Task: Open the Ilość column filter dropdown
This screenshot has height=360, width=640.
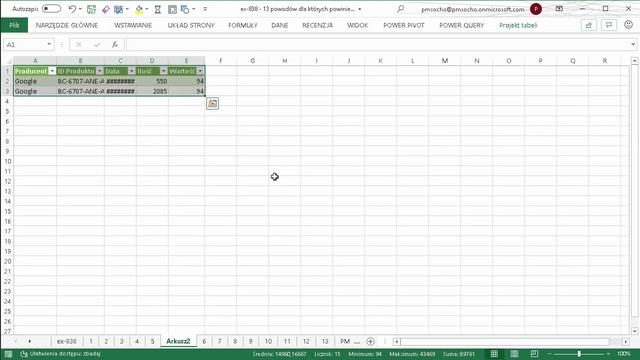Action: [x=163, y=71]
